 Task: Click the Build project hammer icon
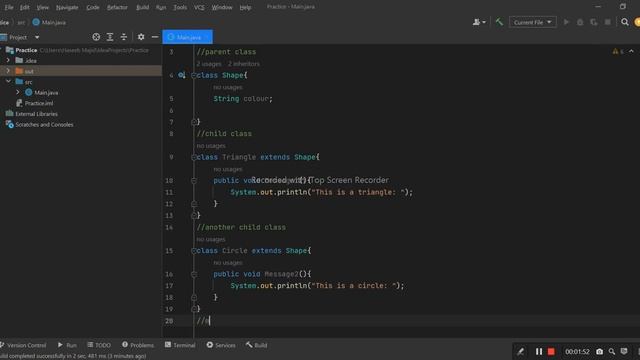click(x=499, y=22)
